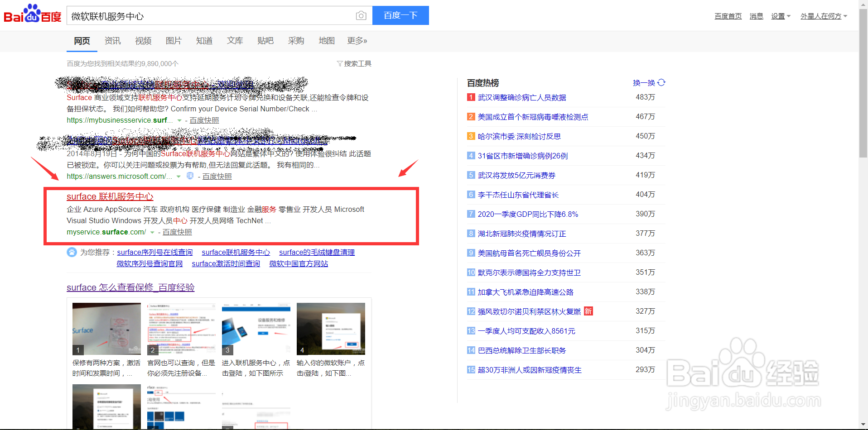The image size is (868, 430).
Task: Click suggested search surface联机服务中心
Action: pos(236,252)
